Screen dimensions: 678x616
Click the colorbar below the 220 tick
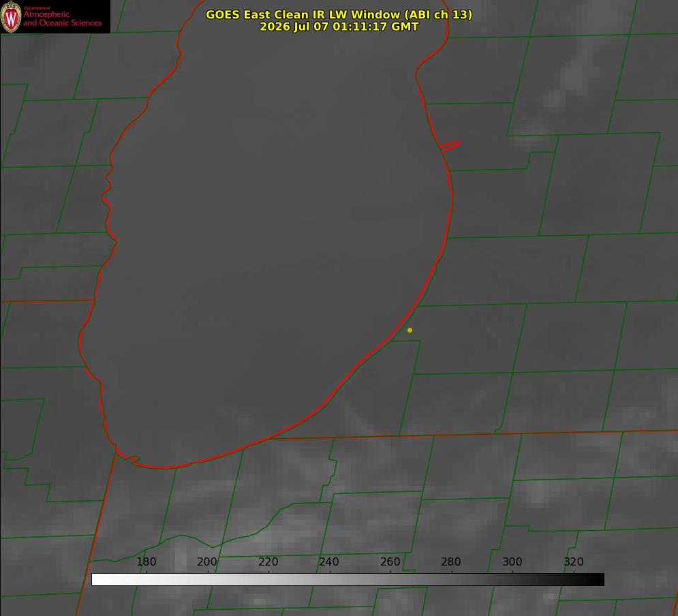[x=268, y=580]
